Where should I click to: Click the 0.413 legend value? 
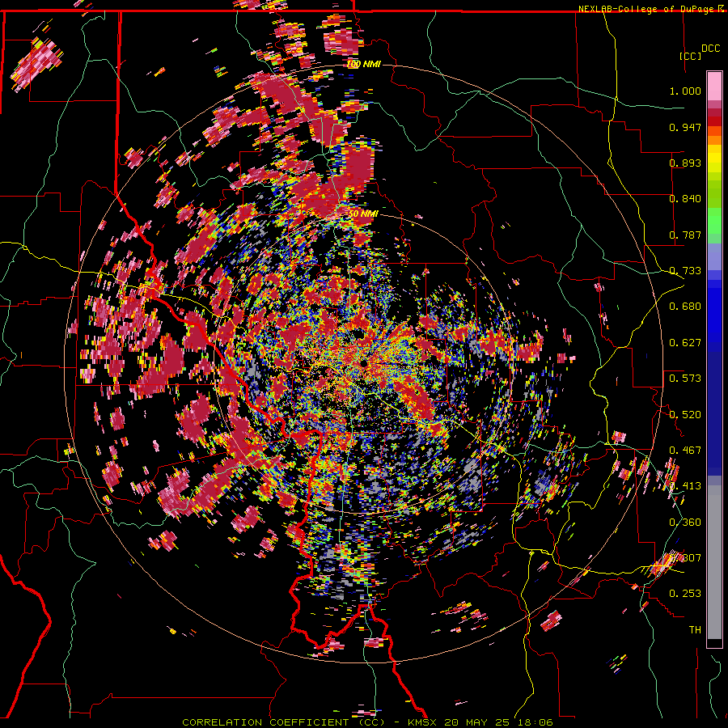[x=685, y=486]
